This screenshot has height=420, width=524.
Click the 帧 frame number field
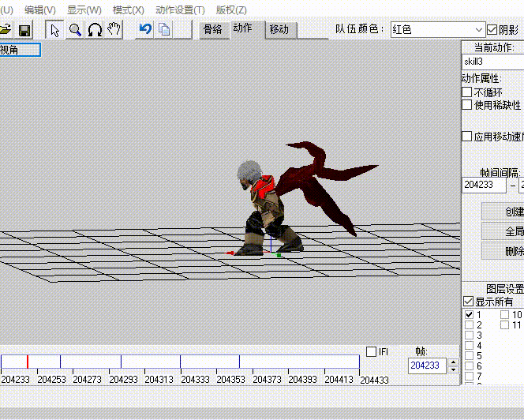[x=427, y=366]
